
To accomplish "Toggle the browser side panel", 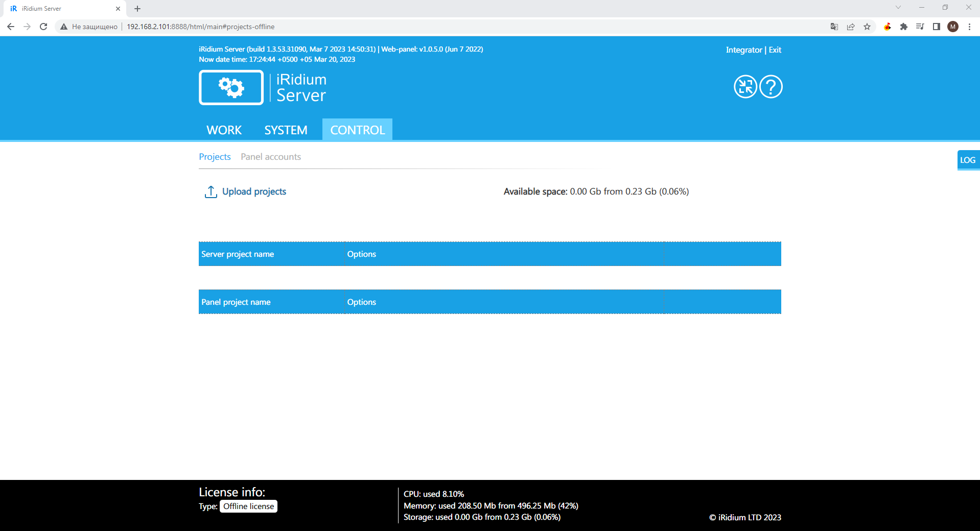I will [937, 27].
